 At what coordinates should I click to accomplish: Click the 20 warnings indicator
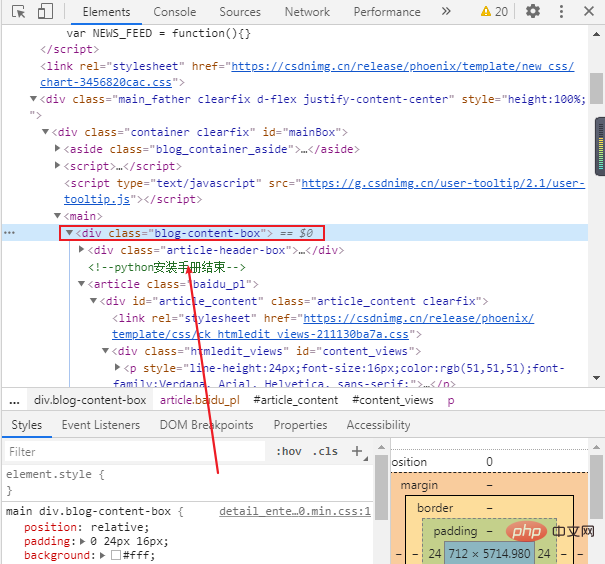(x=494, y=12)
